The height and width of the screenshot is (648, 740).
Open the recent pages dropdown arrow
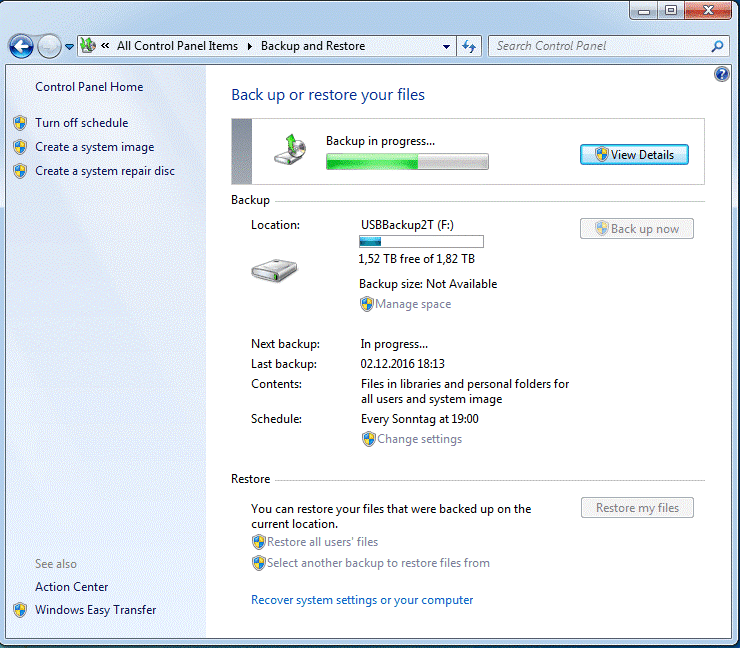tap(69, 47)
